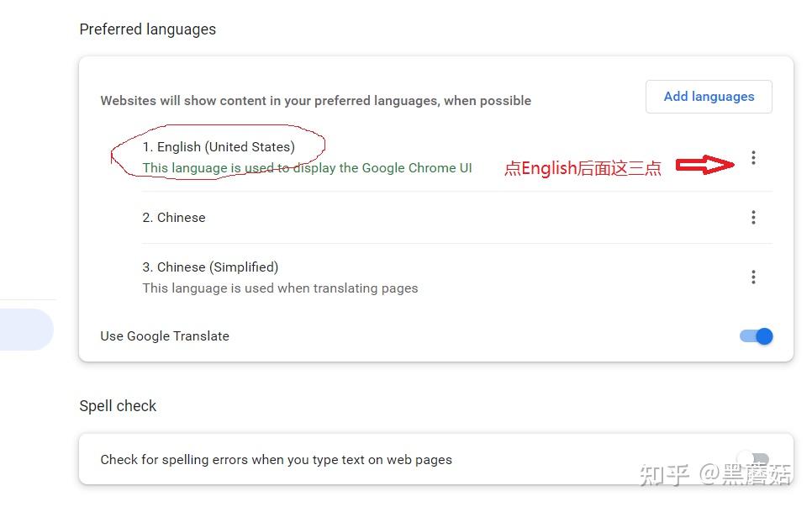Screen dimensions: 812x507
Task: Select the highlighted sidebar item on the left
Action: [x=25, y=329]
